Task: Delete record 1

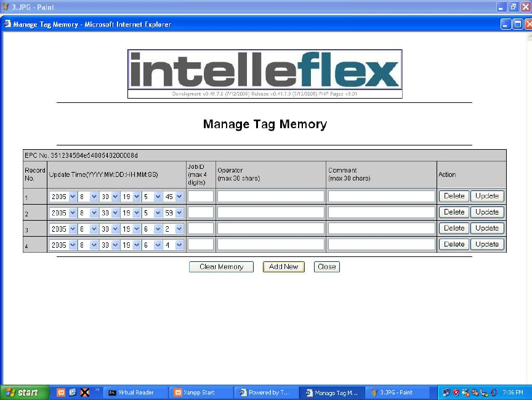Action: (x=454, y=196)
